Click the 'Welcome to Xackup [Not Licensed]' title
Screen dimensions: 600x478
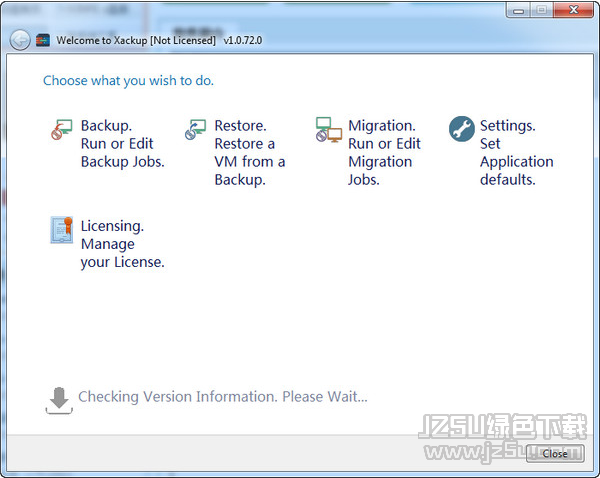[136, 40]
